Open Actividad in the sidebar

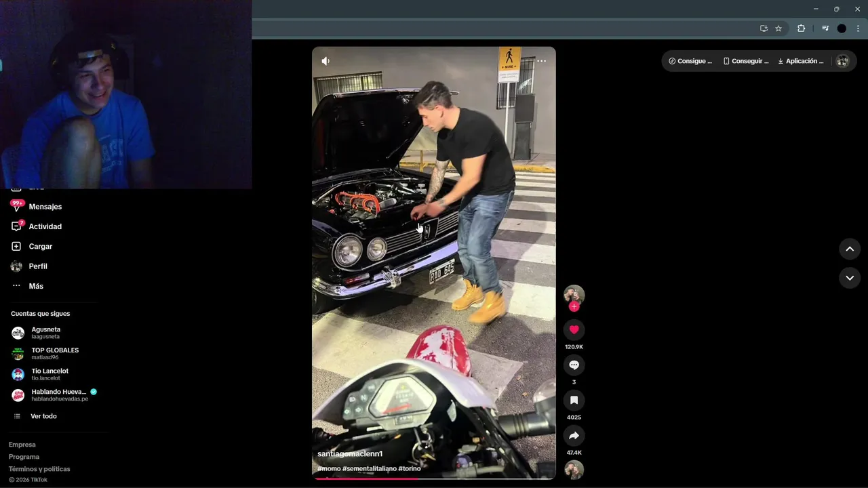point(45,226)
